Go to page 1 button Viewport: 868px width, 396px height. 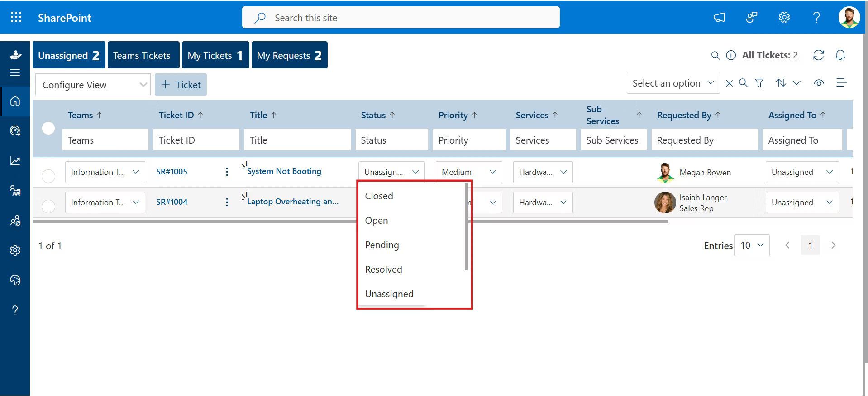pyautogui.click(x=810, y=245)
